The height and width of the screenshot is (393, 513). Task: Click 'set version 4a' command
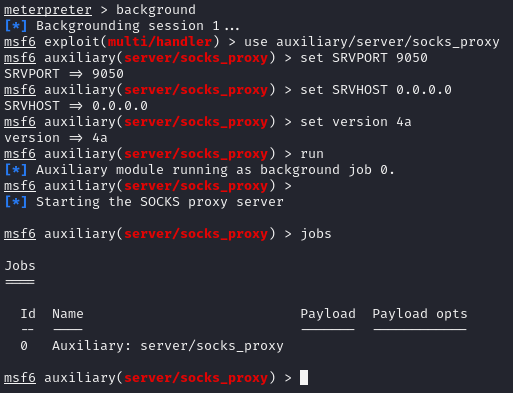[x=356, y=122]
